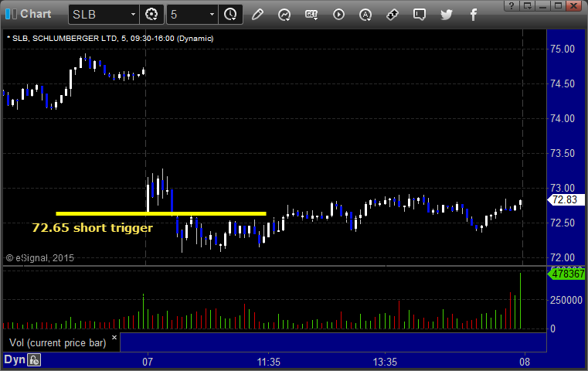Click the Chart window link bars icon
The height and width of the screenshot is (371, 588).
pyautogui.click(x=11, y=14)
